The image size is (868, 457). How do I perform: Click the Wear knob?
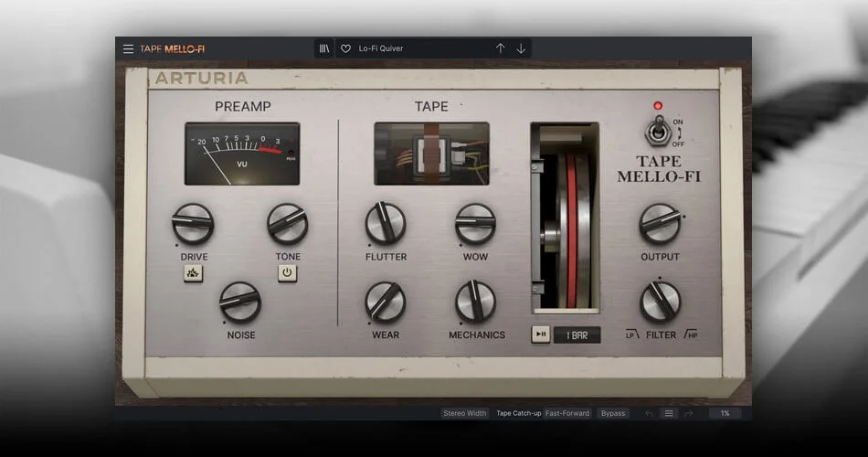pyautogui.click(x=386, y=302)
